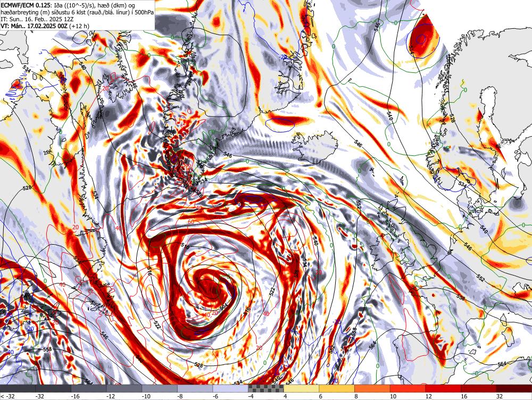
Task: Click the darkest maroon swatch above the positive 32 label
Action: [x=514, y=388]
